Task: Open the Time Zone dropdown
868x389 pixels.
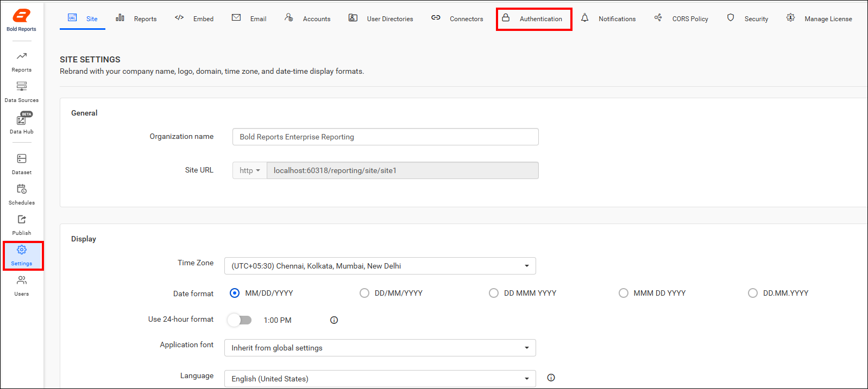Action: [x=380, y=266]
